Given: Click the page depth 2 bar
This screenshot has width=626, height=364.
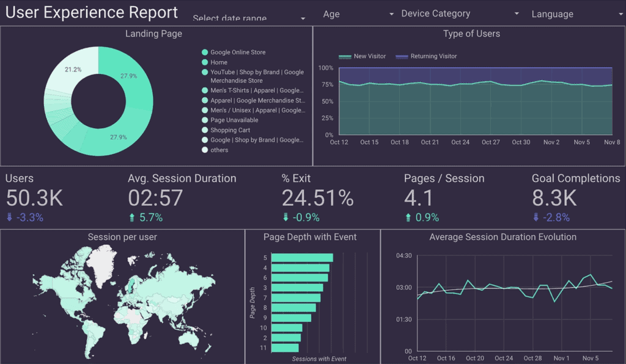Looking at the screenshot, I should click(286, 338).
